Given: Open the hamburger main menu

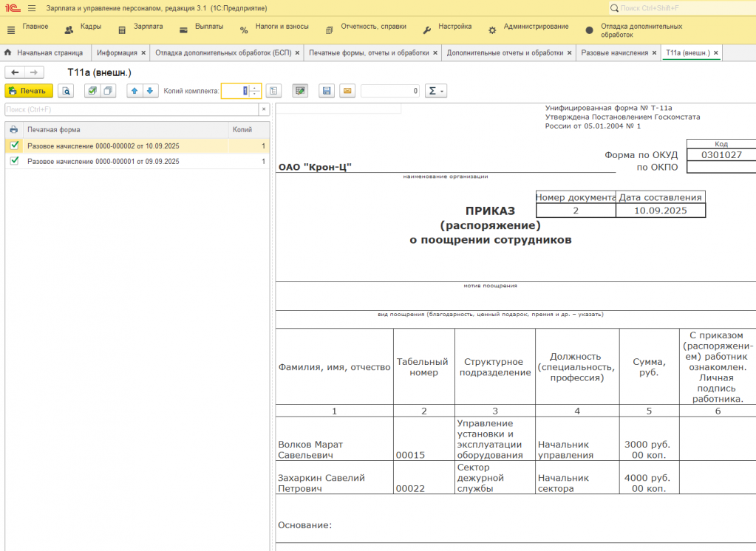Looking at the screenshot, I should tap(32, 8).
